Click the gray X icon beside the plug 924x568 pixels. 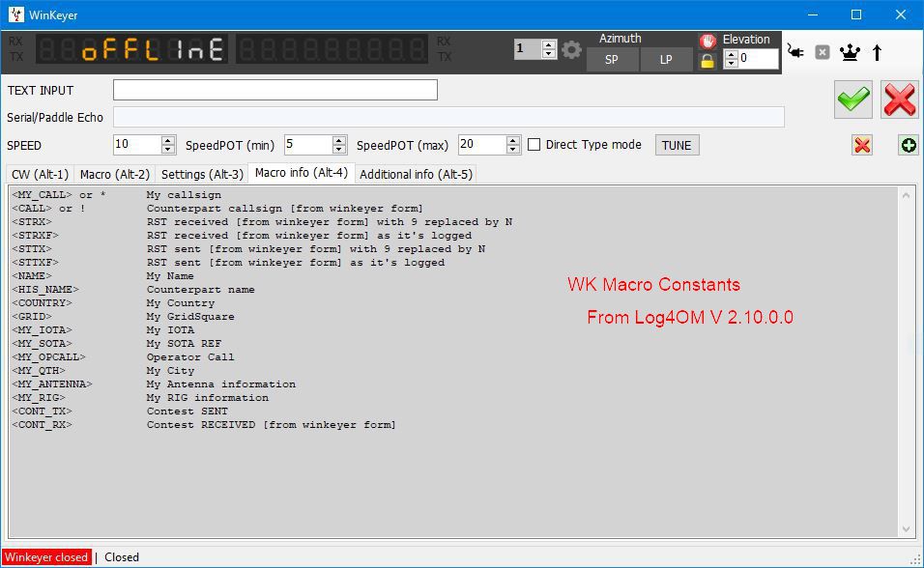coord(823,52)
